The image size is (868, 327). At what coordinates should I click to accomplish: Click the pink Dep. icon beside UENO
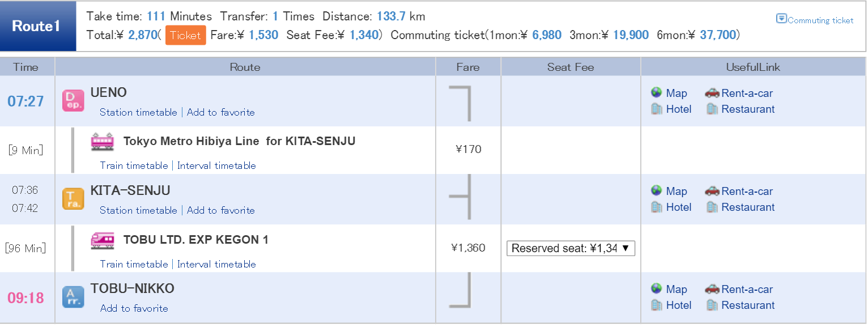[73, 101]
